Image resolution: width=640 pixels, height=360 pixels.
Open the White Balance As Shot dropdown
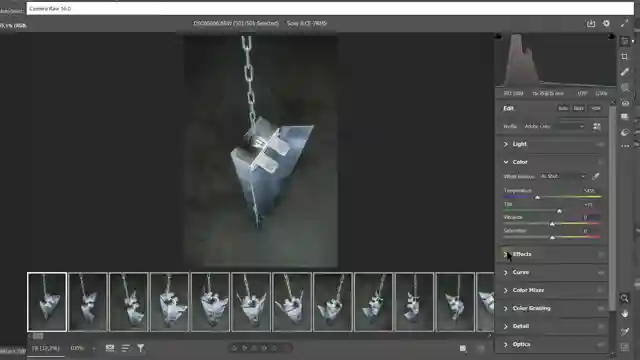click(563, 176)
